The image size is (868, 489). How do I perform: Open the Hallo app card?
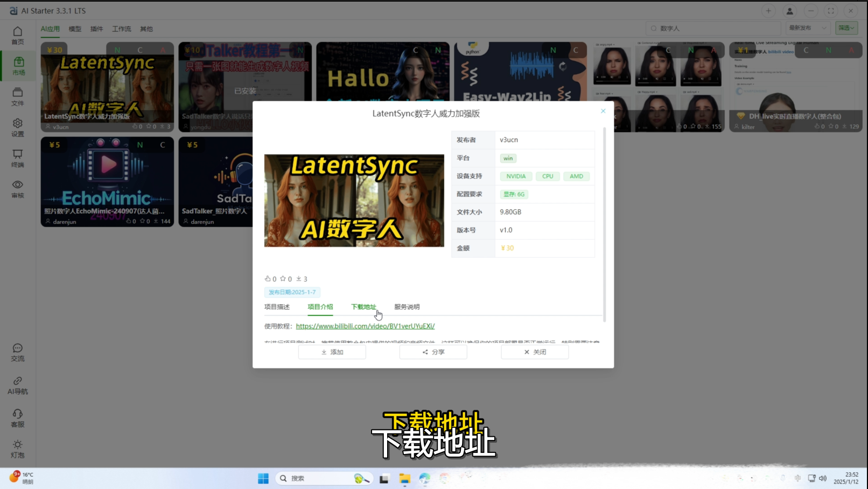383,71
